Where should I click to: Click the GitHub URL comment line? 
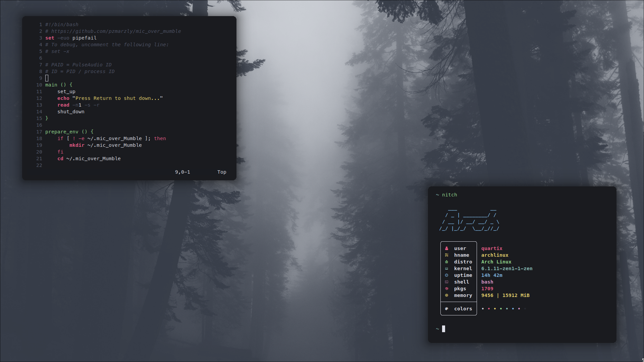113,31
